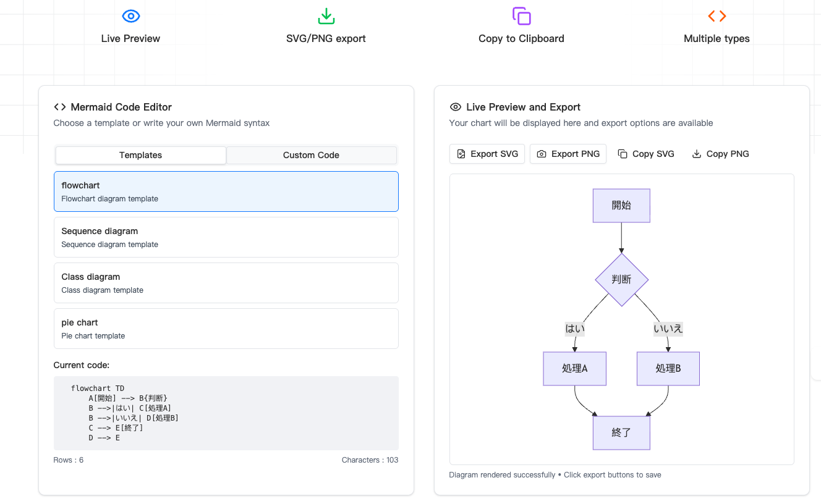Open the Custom Code tab

point(311,155)
